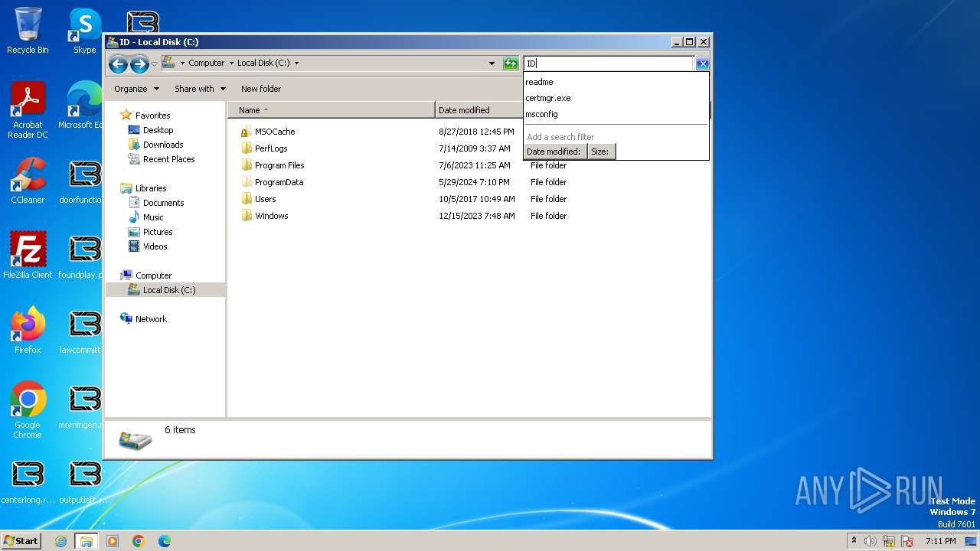Viewport: 980px width, 551px height.
Task: Launch Chrome from the taskbar
Action: [x=139, y=541]
